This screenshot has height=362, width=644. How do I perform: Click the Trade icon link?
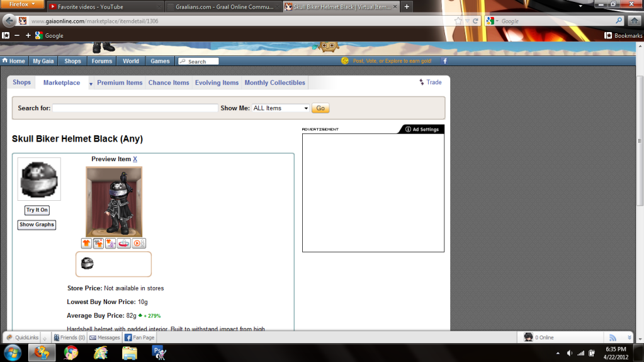(431, 82)
